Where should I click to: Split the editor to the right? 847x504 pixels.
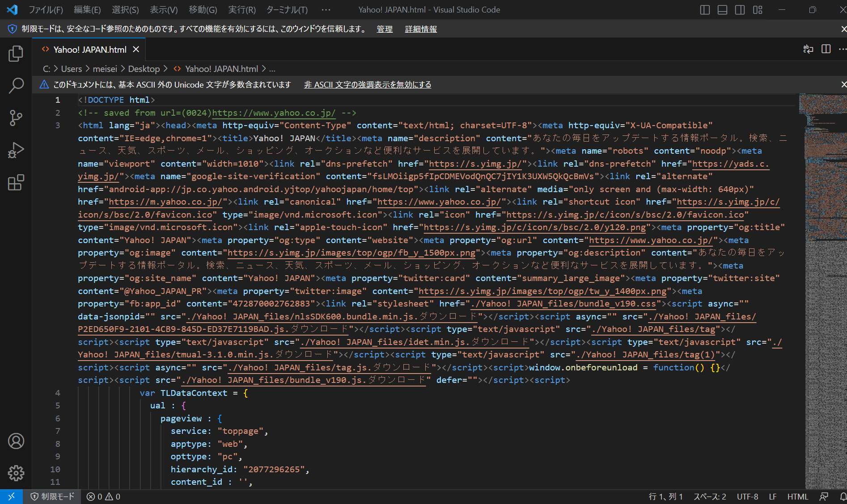pos(826,49)
